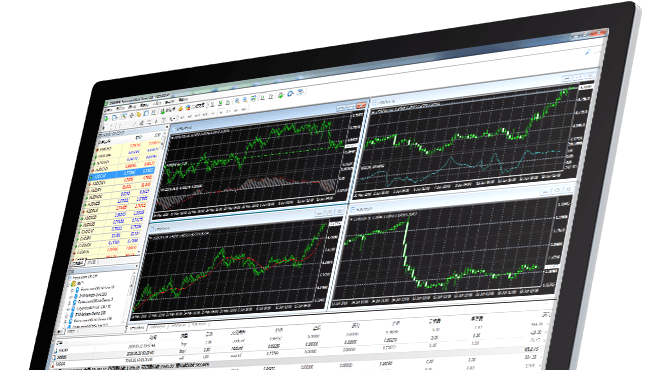Screen dimensions: 670x370
Task: Expand the first account node in Navigator tree
Action: pyautogui.click(x=72, y=290)
